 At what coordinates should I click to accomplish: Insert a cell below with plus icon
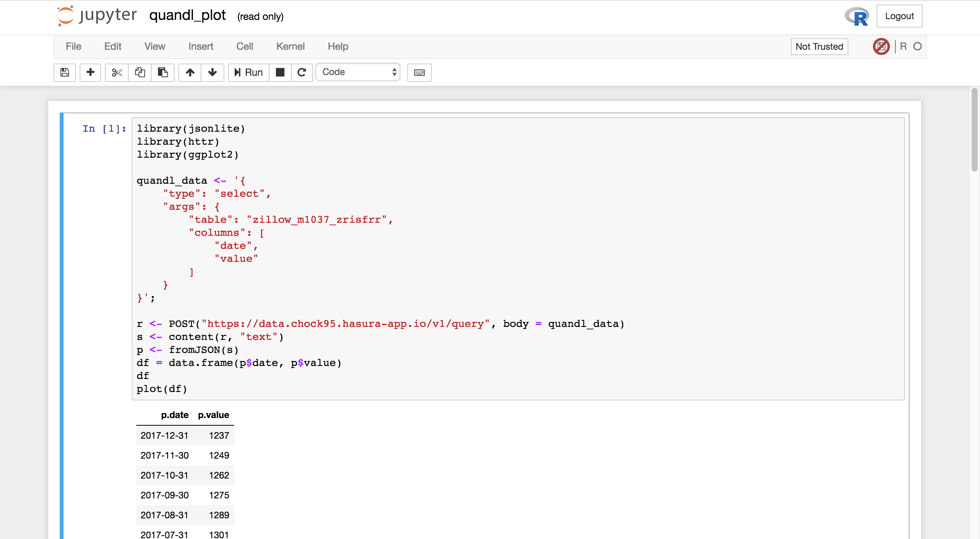90,72
